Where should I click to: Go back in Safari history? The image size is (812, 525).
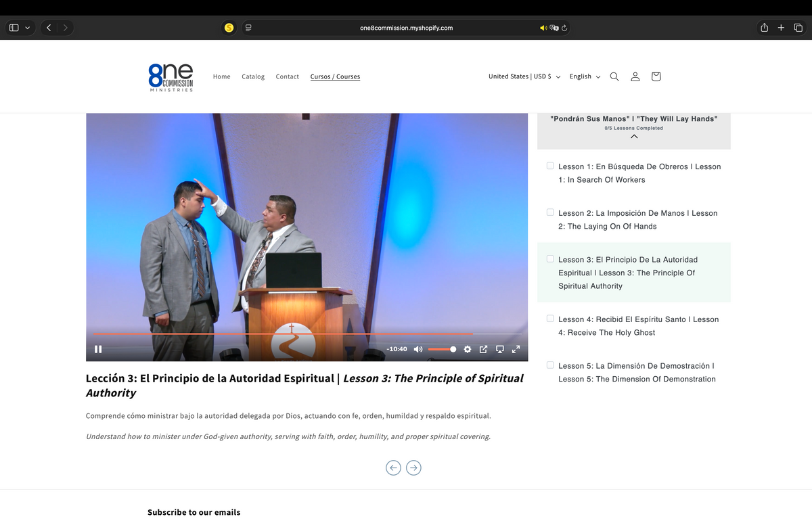click(x=49, y=28)
